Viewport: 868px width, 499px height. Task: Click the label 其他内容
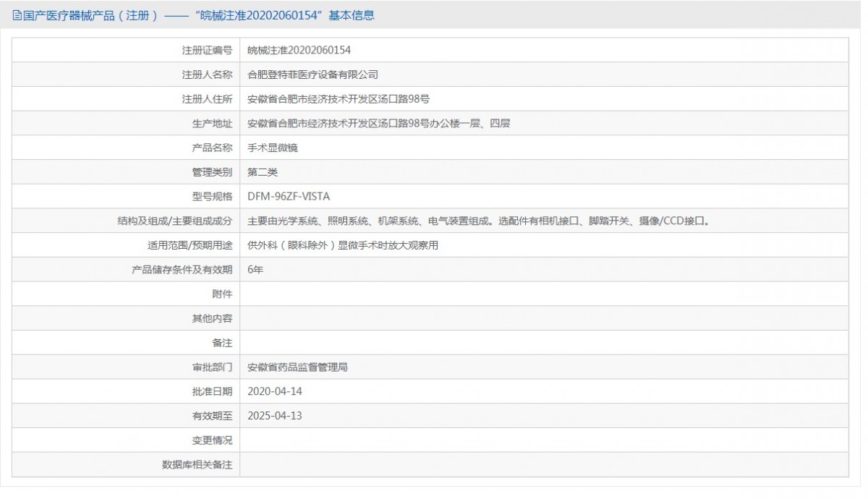(x=212, y=318)
